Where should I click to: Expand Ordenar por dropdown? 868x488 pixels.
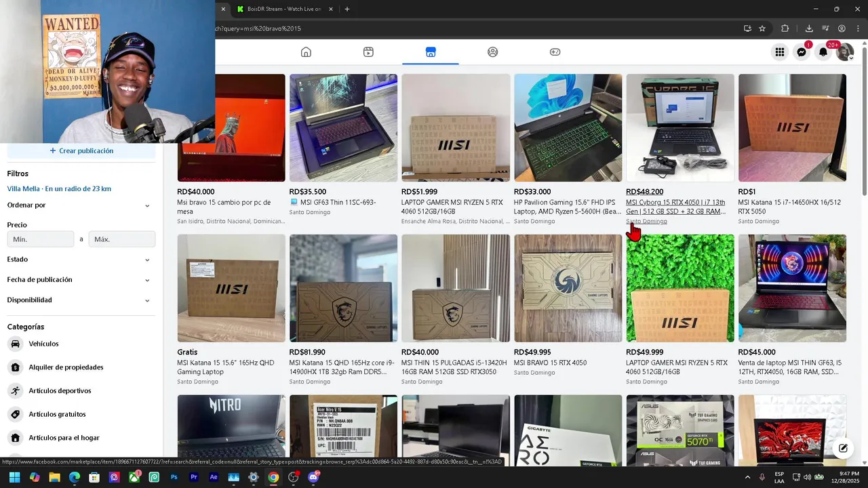[x=81, y=205]
